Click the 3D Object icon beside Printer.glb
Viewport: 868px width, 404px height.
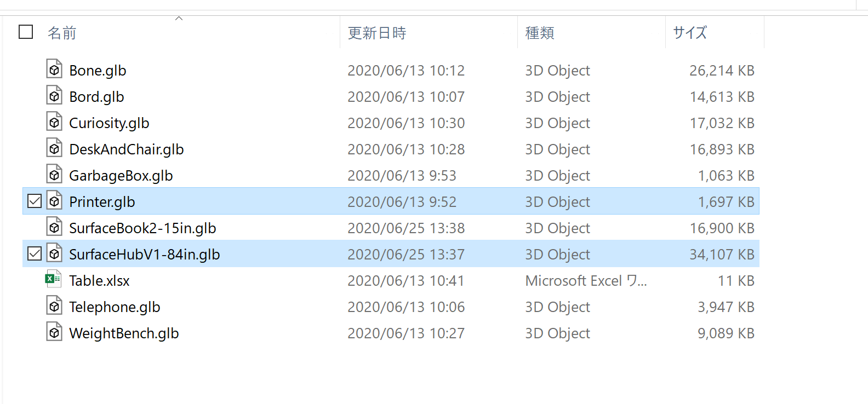pos(54,201)
